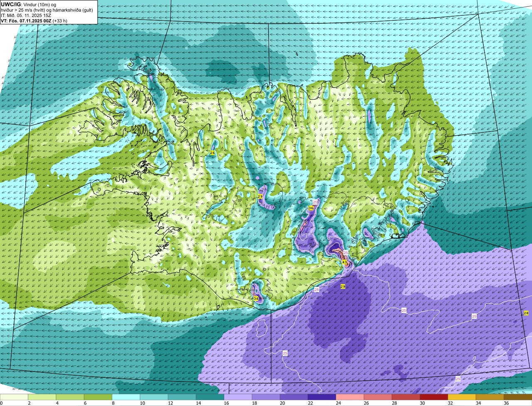This screenshot has width=532, height=406.
Task: Click the legend tick label "20"
Action: coord(282,403)
